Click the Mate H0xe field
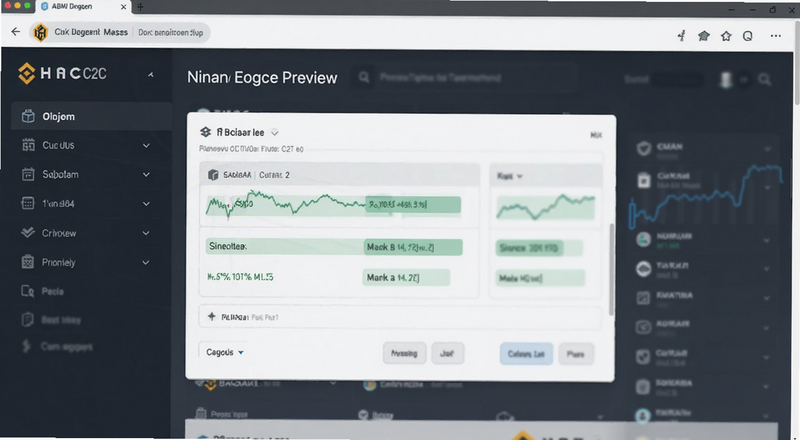Image resolution: width=800 pixels, height=440 pixels. (x=540, y=278)
